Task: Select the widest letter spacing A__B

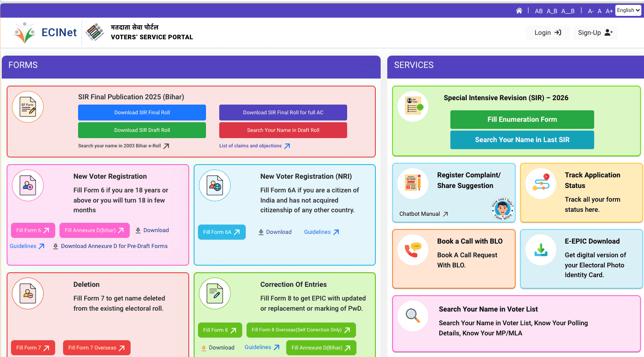Action: 568,11
